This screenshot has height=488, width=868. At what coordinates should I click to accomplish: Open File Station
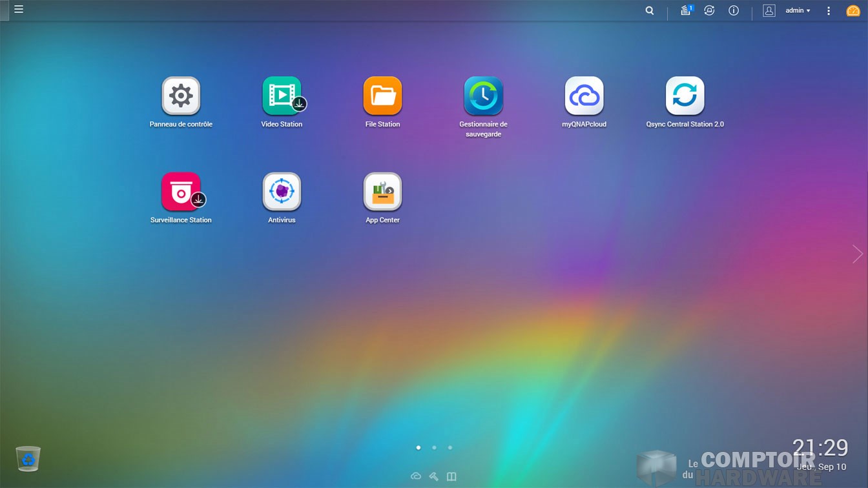tap(382, 96)
